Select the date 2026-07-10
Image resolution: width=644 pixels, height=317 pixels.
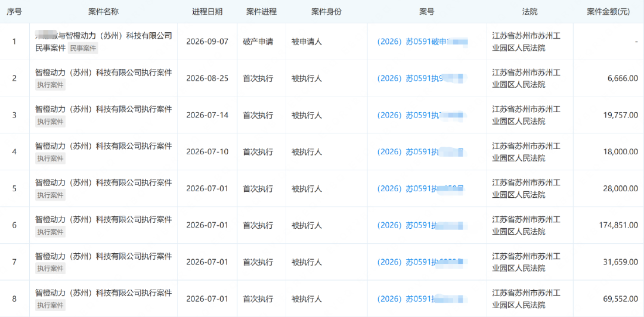tap(207, 151)
